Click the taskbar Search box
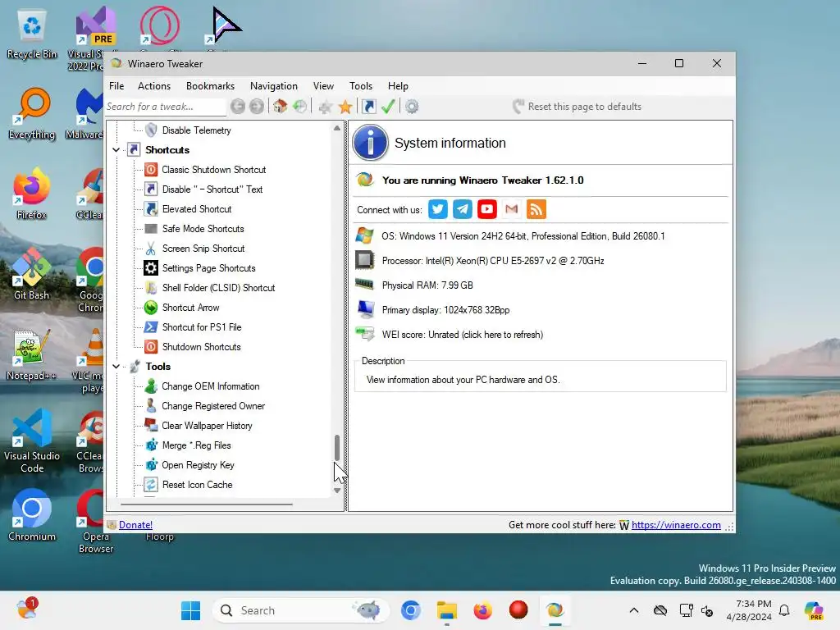The height and width of the screenshot is (630, 840). (300, 610)
